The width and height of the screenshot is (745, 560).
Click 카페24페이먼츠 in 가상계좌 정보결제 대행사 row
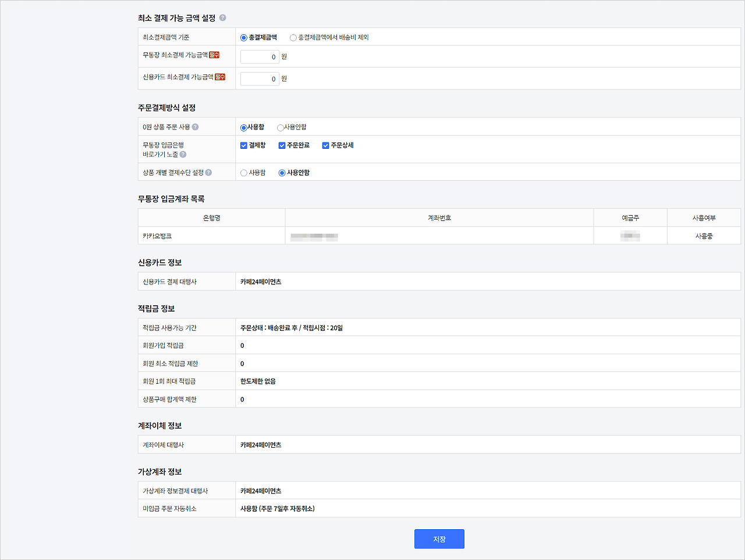261,491
